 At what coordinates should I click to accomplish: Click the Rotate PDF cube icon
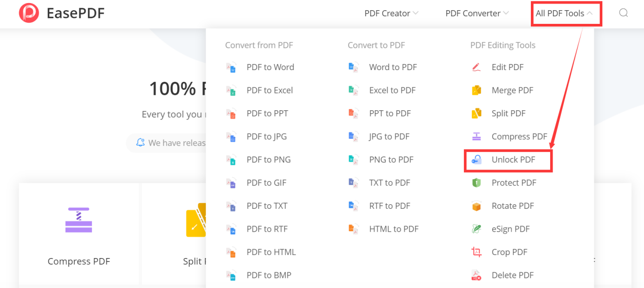pyautogui.click(x=476, y=206)
